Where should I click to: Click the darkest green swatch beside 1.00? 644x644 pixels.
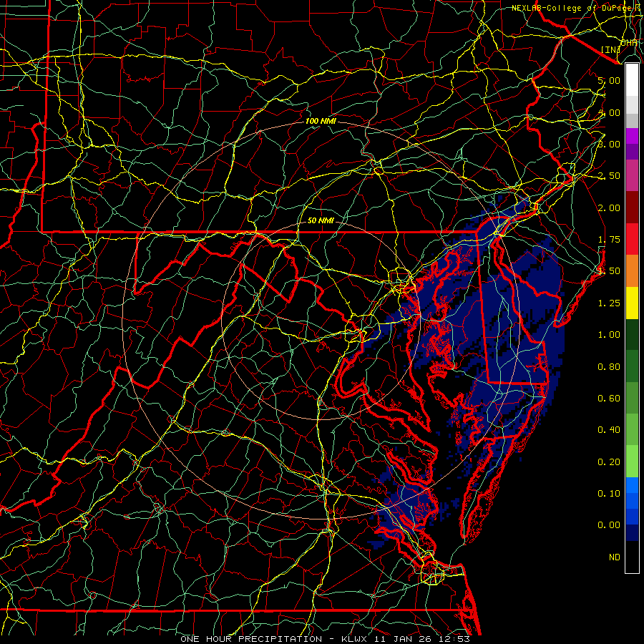pyautogui.click(x=632, y=334)
